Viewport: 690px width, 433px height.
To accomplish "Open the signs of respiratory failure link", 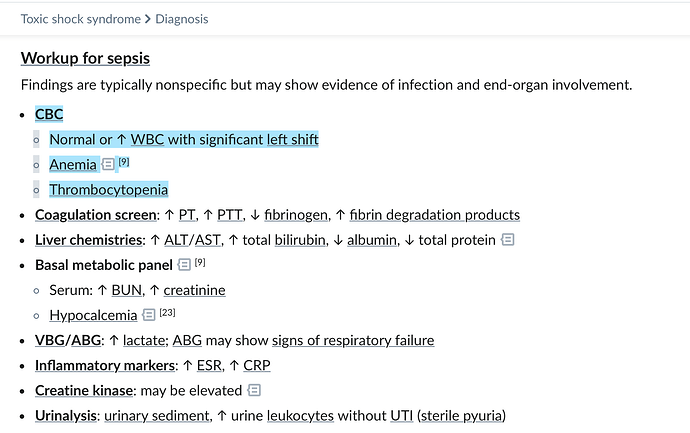I will coord(353,340).
